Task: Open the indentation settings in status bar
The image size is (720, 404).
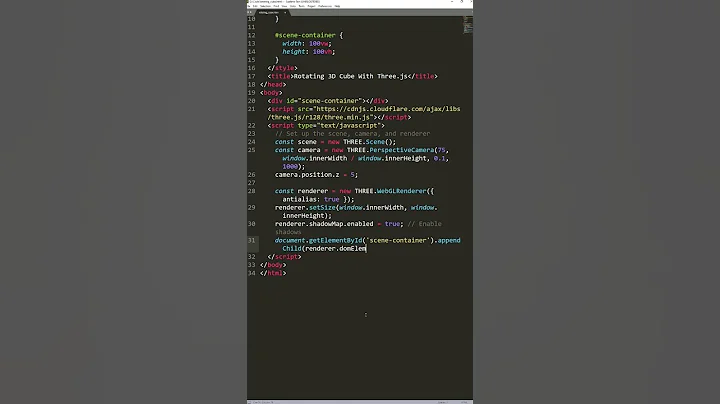Action: (x=443, y=402)
